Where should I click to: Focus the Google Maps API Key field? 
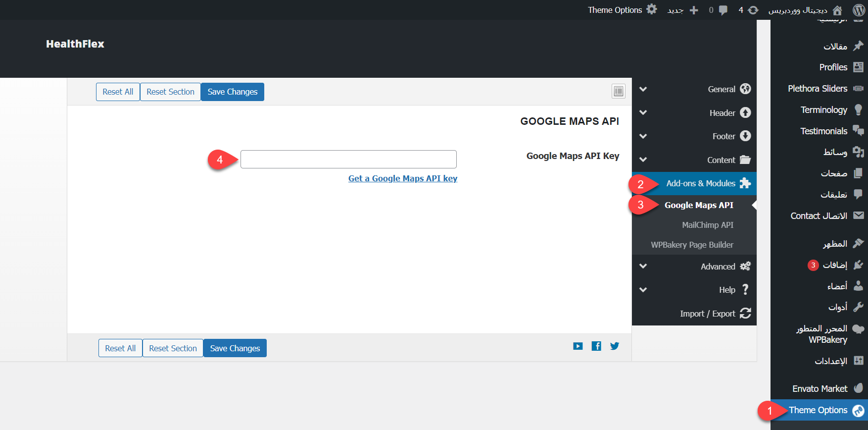[x=348, y=159]
